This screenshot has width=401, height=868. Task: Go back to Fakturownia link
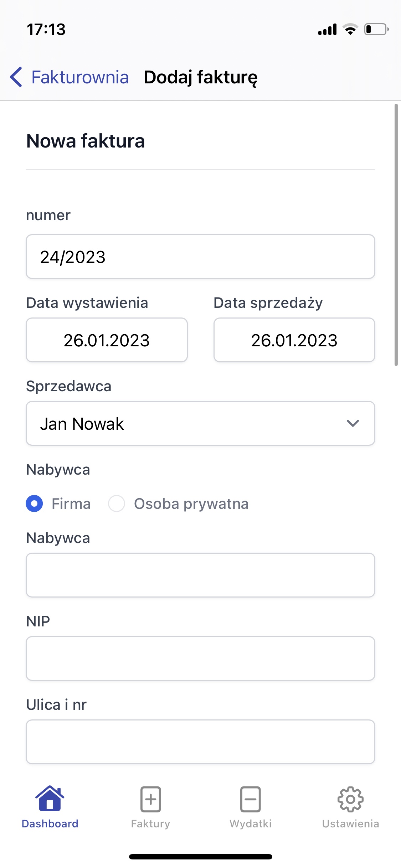coord(80,77)
